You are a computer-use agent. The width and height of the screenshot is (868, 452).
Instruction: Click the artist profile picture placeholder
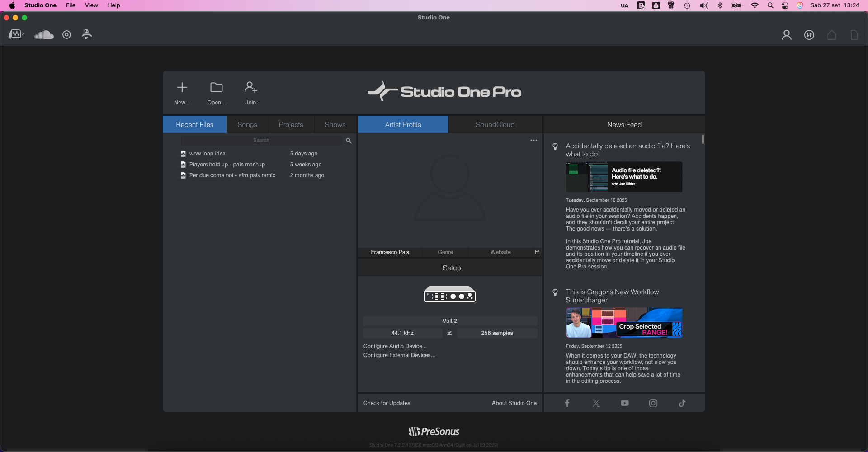(450, 188)
